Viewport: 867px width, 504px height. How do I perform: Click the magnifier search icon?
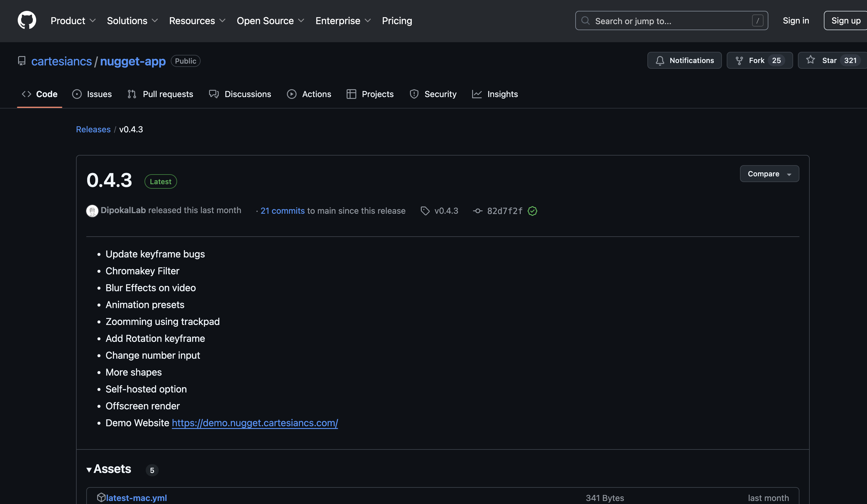coord(585,20)
